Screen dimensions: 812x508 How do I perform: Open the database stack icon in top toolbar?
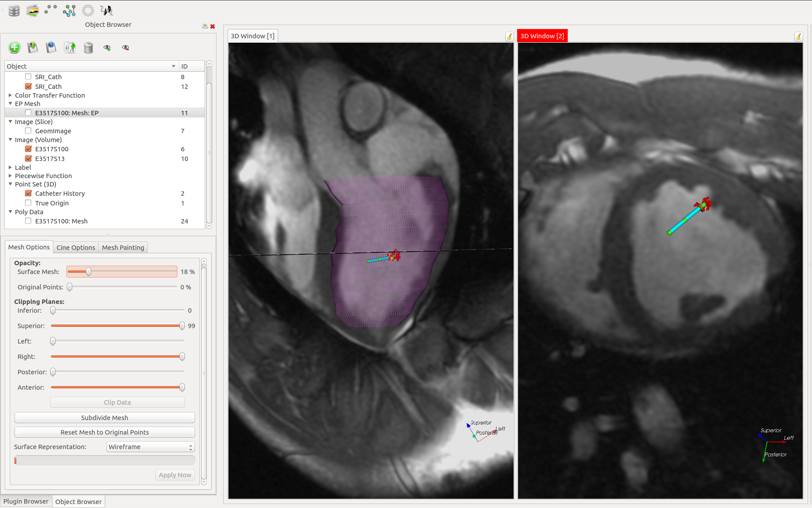point(14,11)
